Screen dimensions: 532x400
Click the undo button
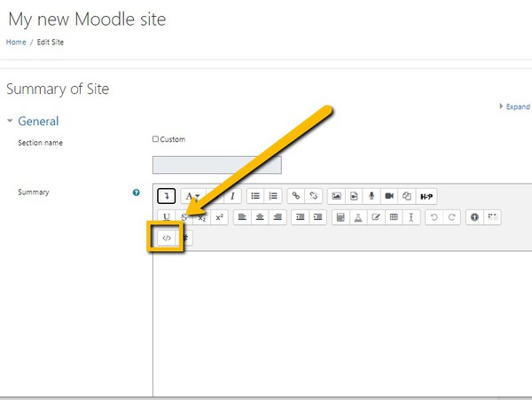pyautogui.click(x=433, y=217)
